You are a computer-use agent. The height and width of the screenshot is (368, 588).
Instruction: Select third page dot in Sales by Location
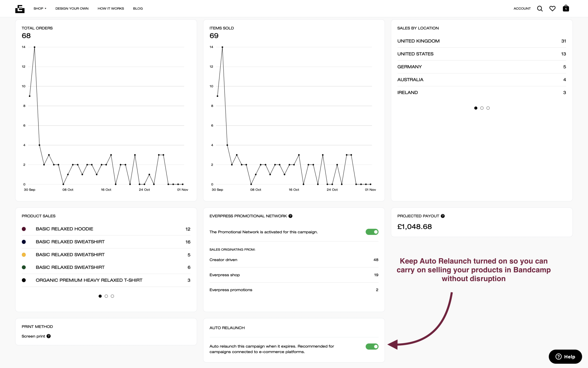tap(488, 108)
